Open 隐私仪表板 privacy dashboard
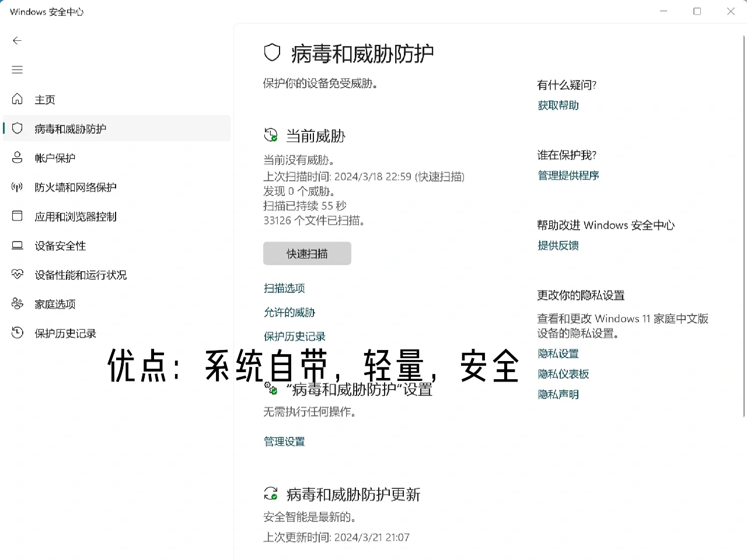The width and height of the screenshot is (747, 560). [x=563, y=373]
